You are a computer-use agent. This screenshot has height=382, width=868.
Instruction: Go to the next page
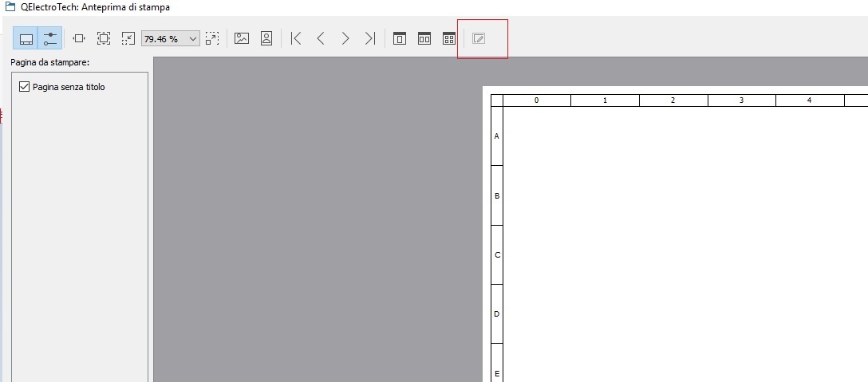pyautogui.click(x=345, y=38)
